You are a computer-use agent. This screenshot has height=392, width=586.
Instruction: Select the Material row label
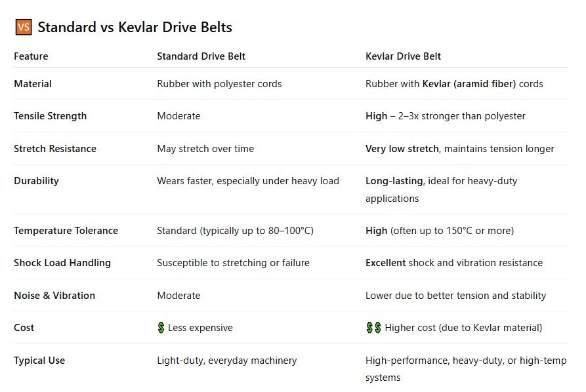tap(33, 84)
